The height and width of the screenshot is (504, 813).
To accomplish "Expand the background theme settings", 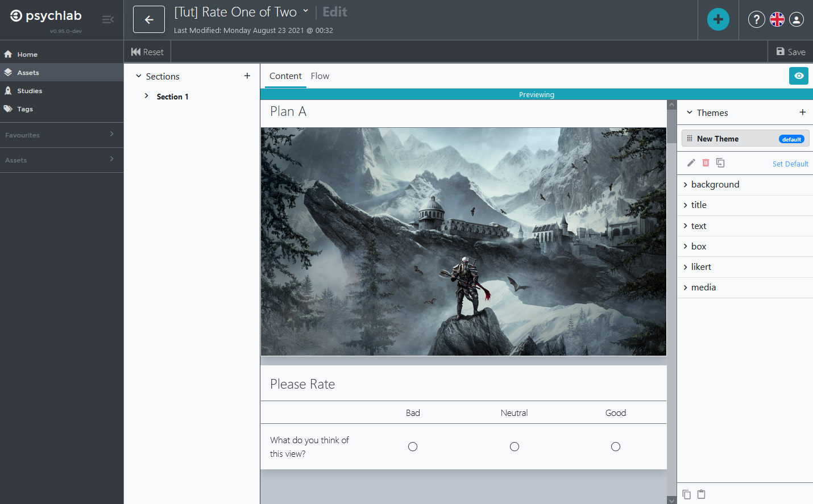I will coord(715,185).
